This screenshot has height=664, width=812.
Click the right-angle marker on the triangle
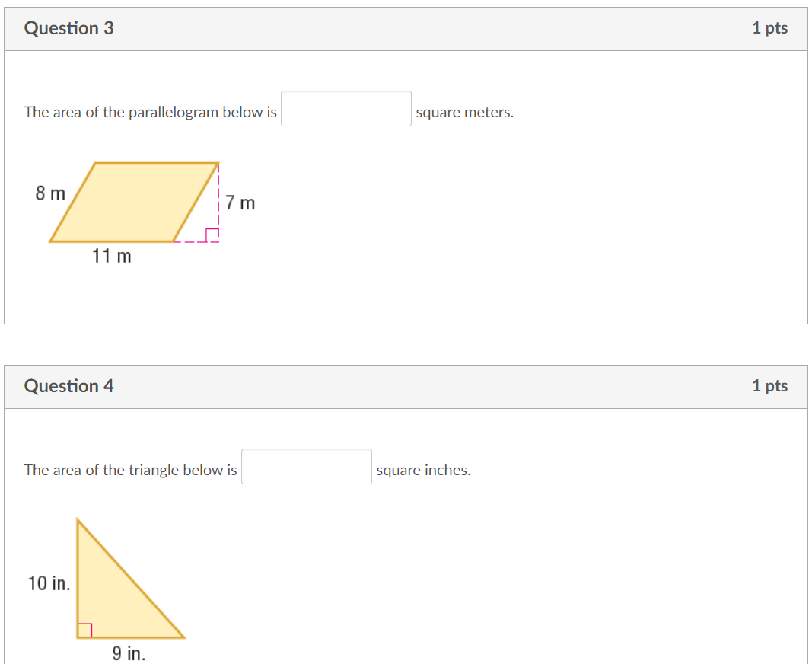coord(85,629)
